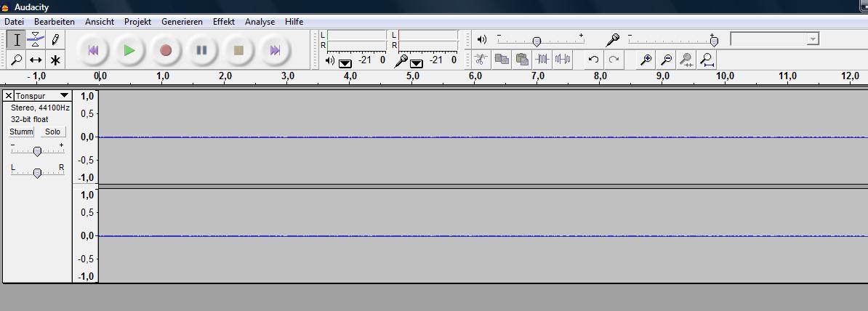Image resolution: width=868 pixels, height=311 pixels.
Task: Select the Time Shift tool
Action: point(36,60)
